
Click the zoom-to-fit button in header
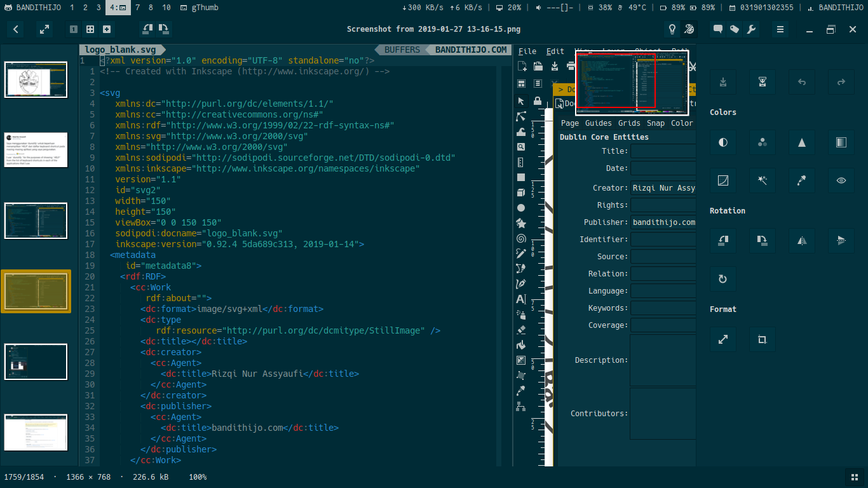pyautogui.click(x=90, y=29)
